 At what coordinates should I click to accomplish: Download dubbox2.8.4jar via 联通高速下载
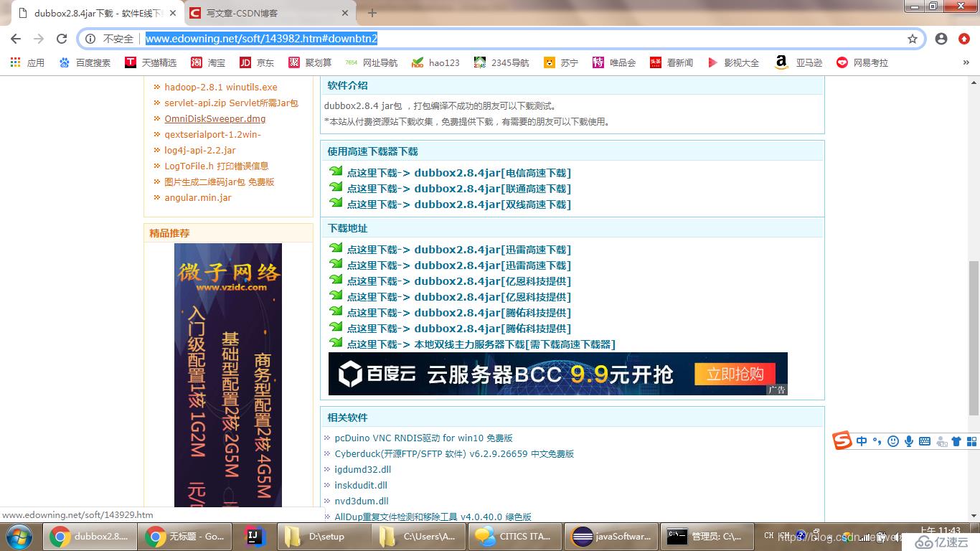point(458,189)
